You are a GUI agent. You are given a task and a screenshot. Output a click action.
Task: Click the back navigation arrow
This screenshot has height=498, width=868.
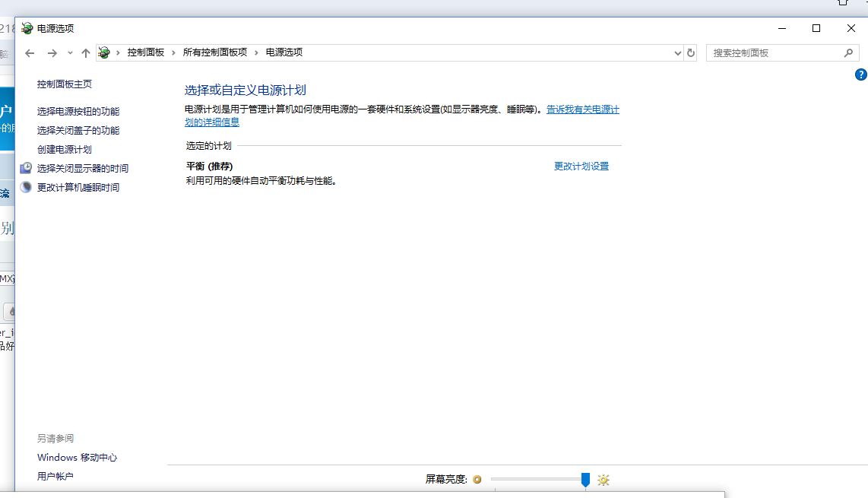tap(30, 52)
